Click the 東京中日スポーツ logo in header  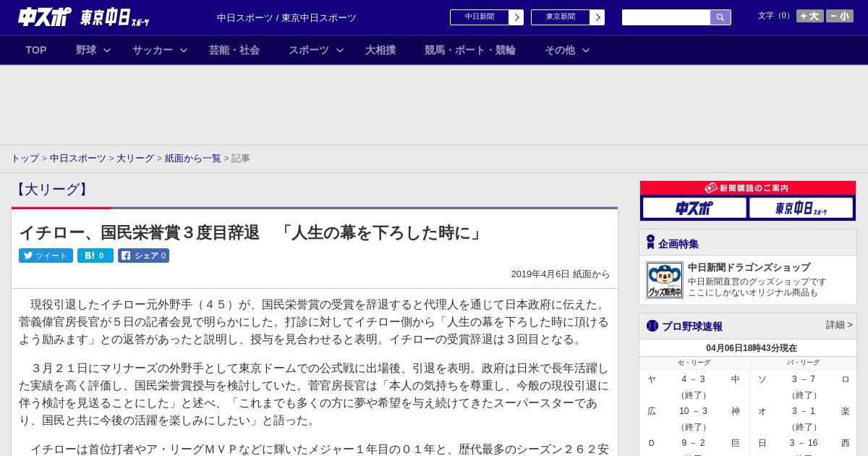tap(115, 17)
